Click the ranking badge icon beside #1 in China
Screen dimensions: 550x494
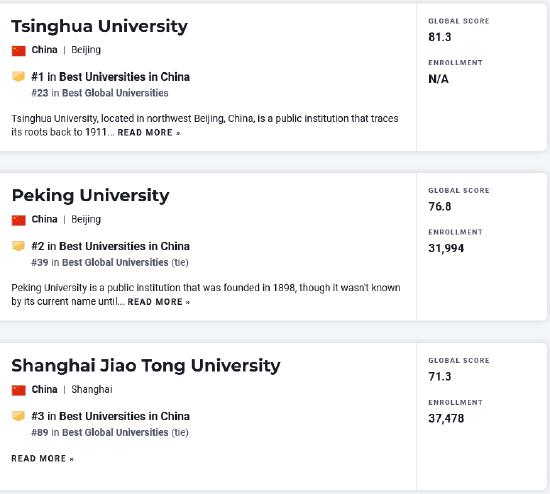pos(18,76)
